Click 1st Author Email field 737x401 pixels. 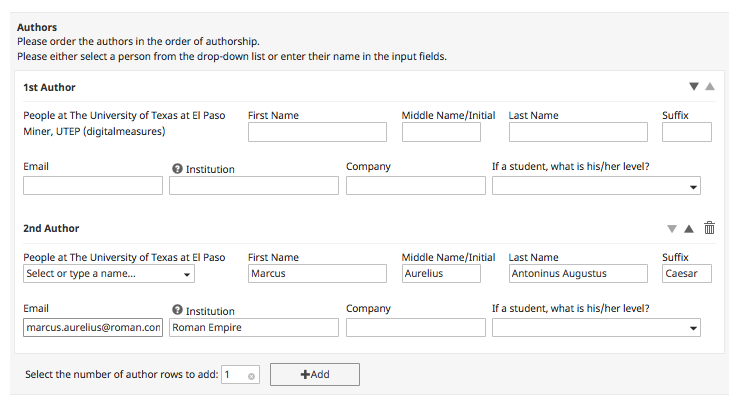pos(93,186)
